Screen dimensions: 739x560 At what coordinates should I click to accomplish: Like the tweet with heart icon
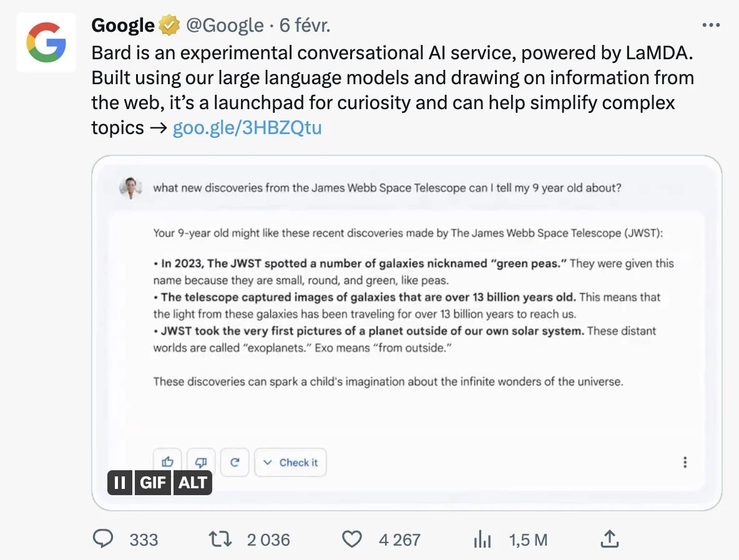352,539
